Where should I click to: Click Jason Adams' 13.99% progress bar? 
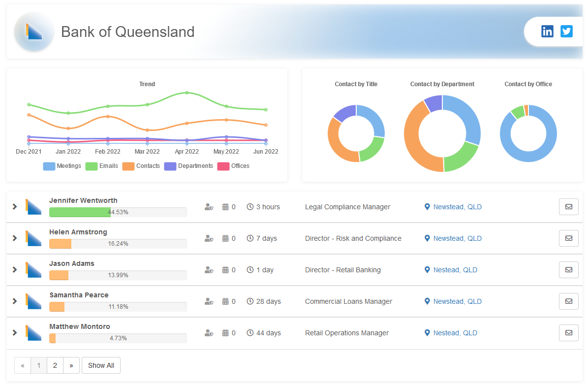(x=118, y=275)
